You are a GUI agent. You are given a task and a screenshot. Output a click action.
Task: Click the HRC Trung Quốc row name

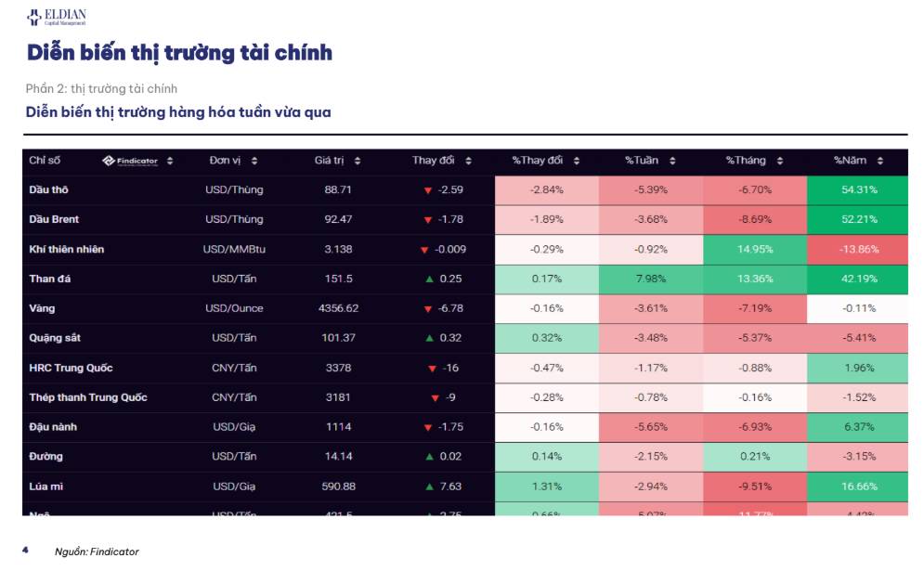(x=71, y=368)
